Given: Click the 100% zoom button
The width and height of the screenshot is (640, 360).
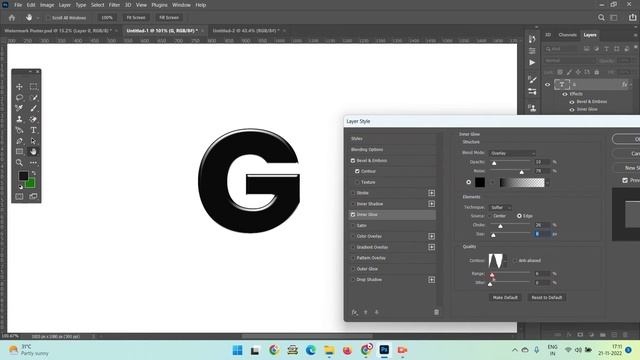Looking at the screenshot, I should [107, 18].
